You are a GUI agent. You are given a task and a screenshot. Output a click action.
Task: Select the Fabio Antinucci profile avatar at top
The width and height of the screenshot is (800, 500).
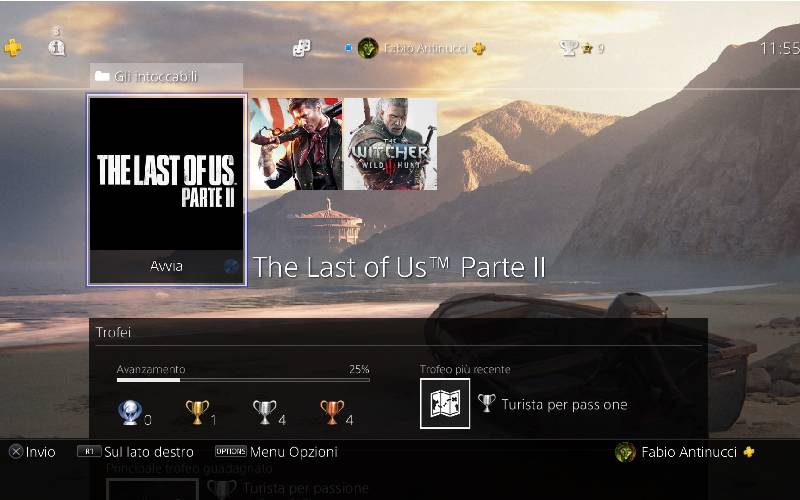coord(367,48)
